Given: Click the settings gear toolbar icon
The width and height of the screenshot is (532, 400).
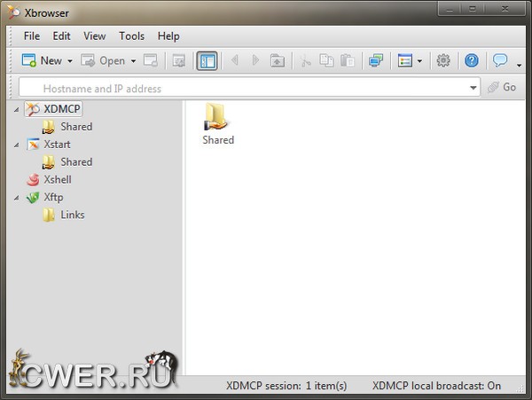Looking at the screenshot, I should click(x=443, y=60).
